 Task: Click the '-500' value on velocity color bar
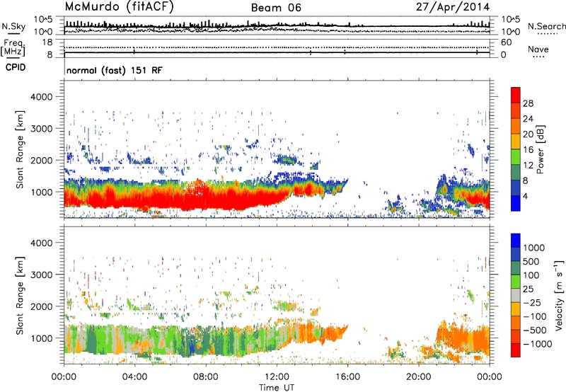click(x=535, y=330)
